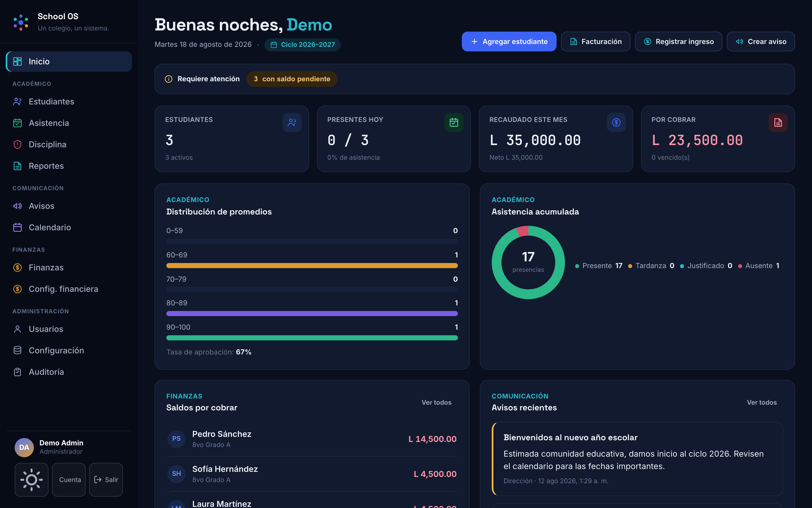Viewport: 812px width, 508px height.
Task: Click the orange 60–69 distribution bar
Action: coord(312,265)
